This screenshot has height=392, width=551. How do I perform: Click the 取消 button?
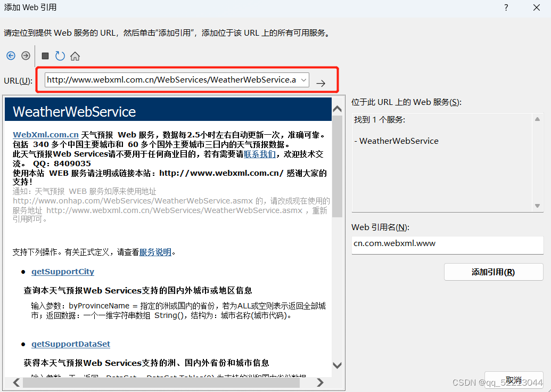[513, 380]
